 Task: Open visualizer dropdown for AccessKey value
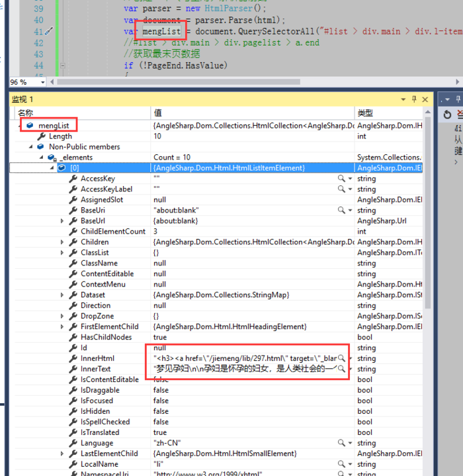(x=350, y=179)
